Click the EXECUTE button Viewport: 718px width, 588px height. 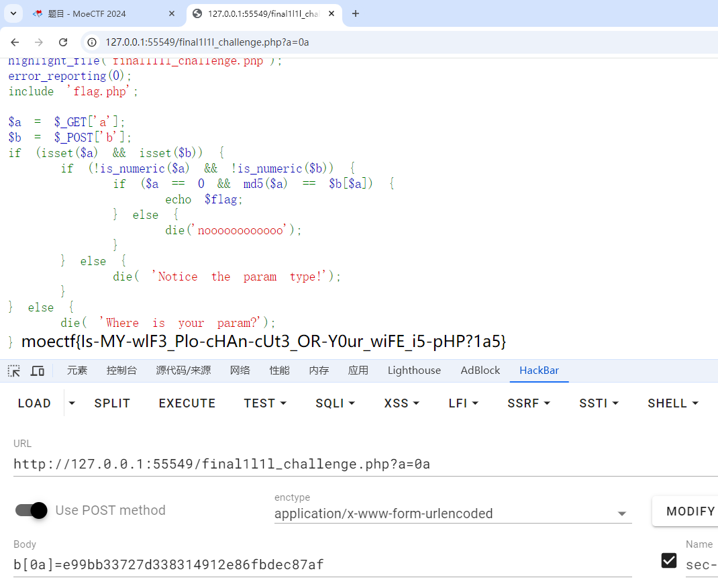pyautogui.click(x=187, y=403)
